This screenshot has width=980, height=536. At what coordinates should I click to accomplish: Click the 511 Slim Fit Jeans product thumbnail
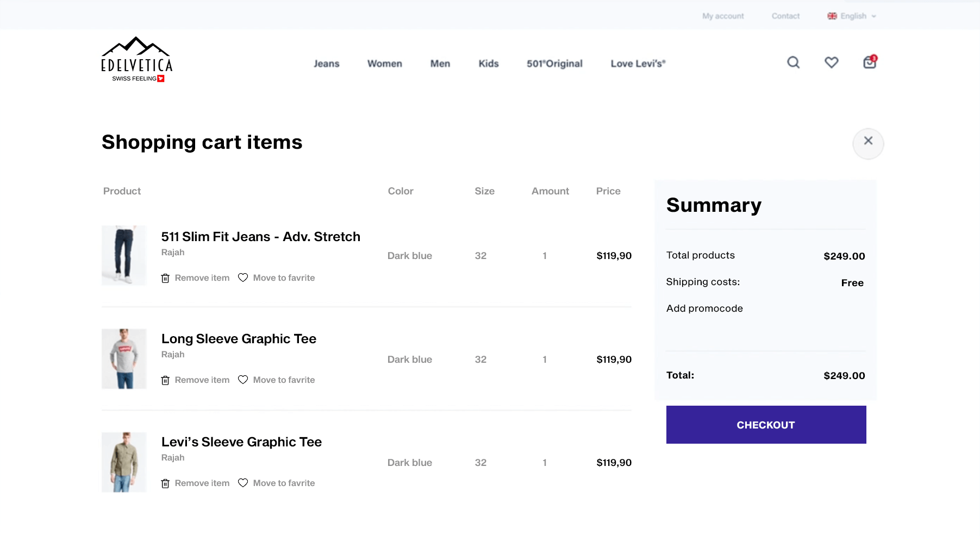pyautogui.click(x=124, y=255)
